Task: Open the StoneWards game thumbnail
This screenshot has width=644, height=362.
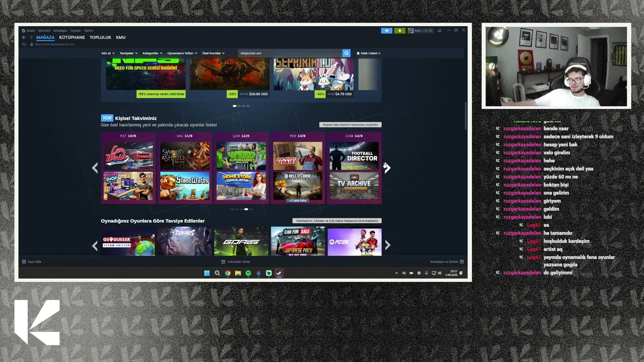Action: (185, 186)
